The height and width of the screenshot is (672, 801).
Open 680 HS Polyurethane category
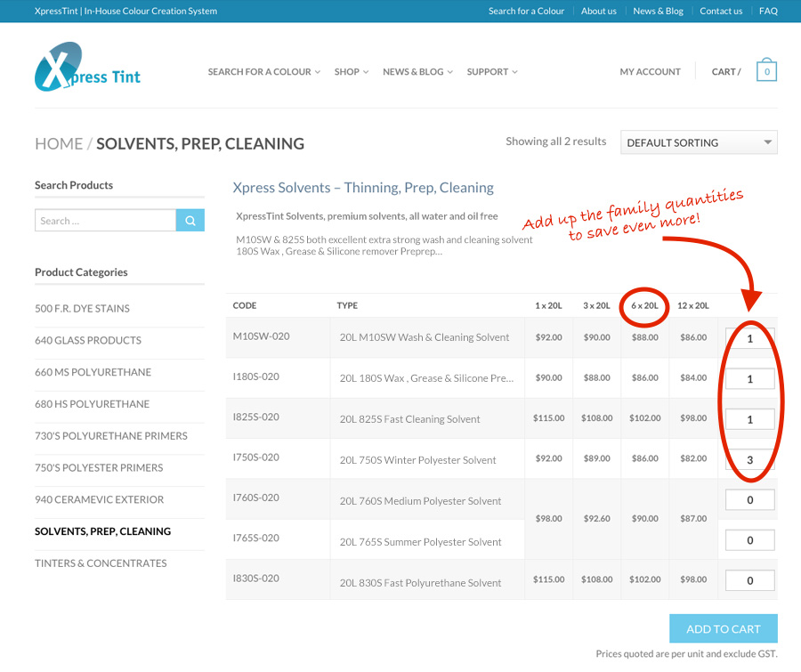(x=92, y=404)
